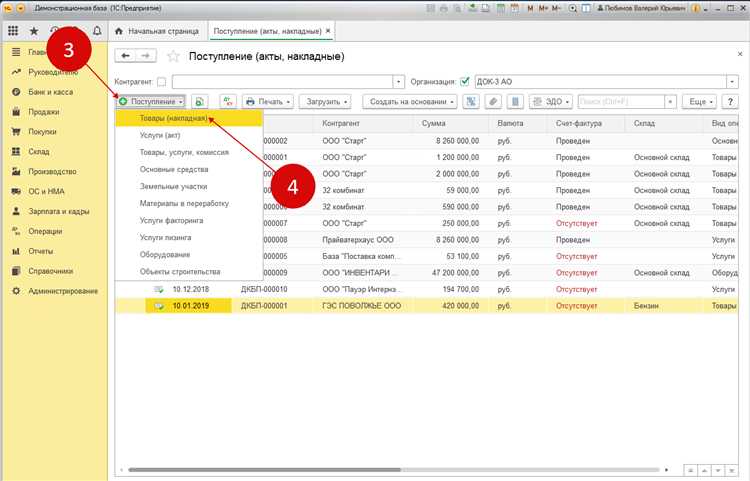Click the Еще button
Image resolution: width=750 pixels, height=481 pixels.
(697, 102)
